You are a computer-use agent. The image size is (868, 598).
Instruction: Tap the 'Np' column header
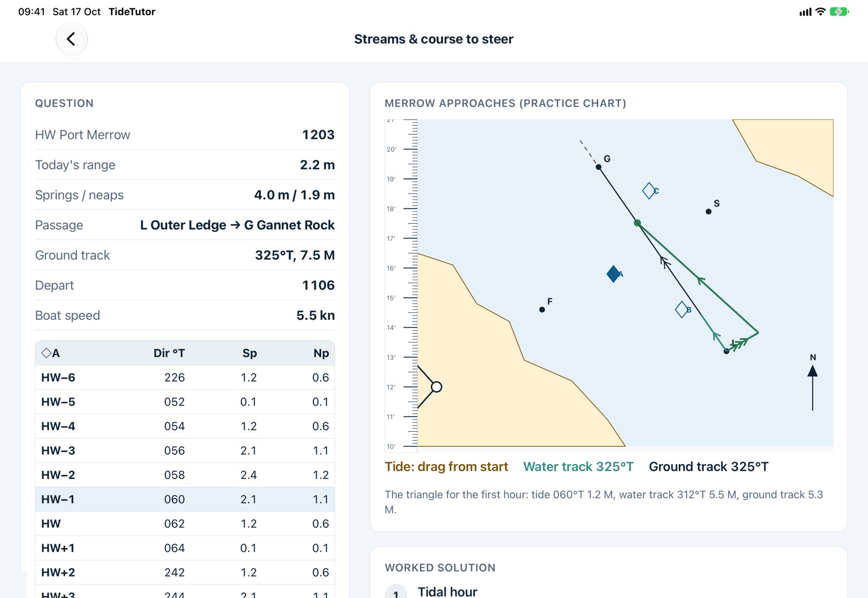coord(321,353)
